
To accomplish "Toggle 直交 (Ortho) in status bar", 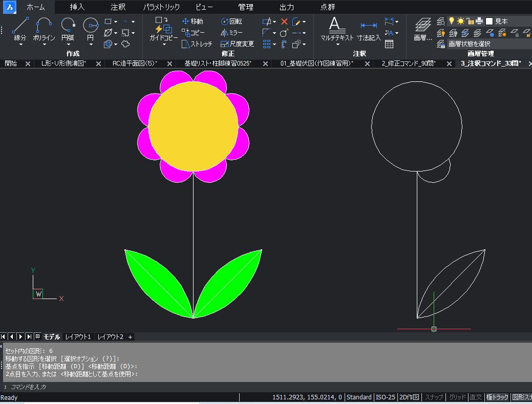I will pyautogui.click(x=476, y=397).
